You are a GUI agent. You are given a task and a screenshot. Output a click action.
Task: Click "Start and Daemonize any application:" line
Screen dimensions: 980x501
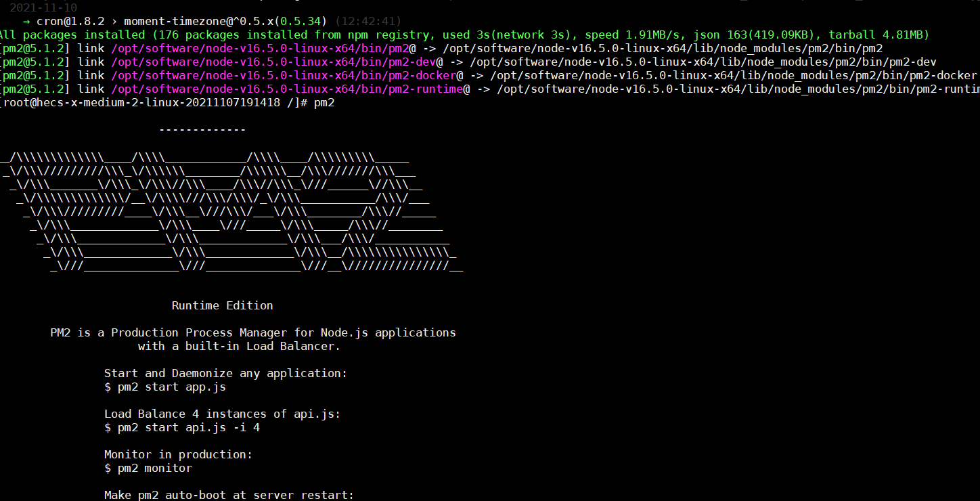(x=225, y=373)
